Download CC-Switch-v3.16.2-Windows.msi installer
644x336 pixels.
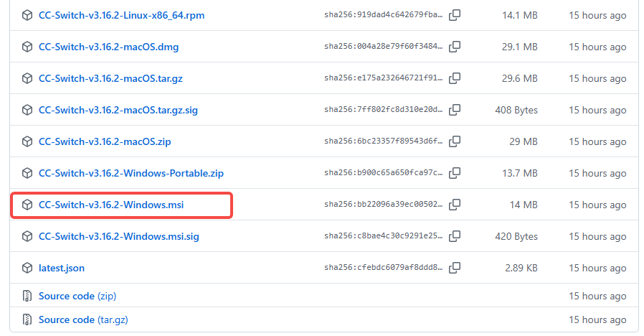tap(111, 205)
